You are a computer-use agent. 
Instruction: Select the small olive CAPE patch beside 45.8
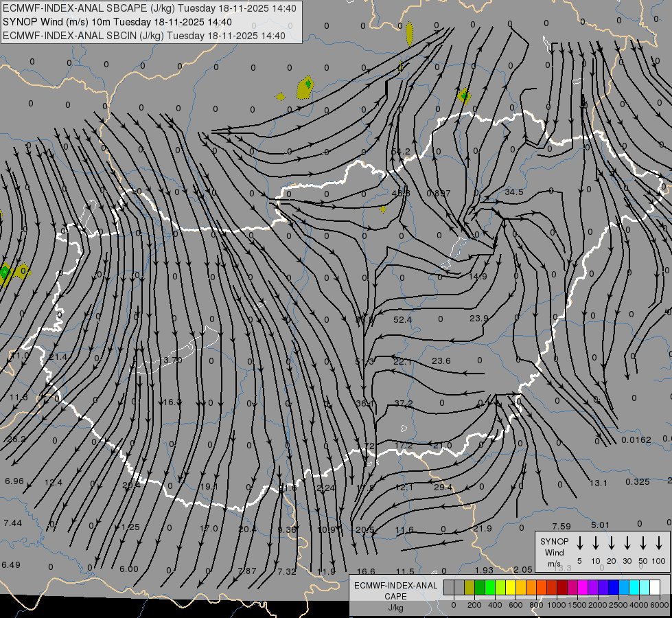pos(383,209)
